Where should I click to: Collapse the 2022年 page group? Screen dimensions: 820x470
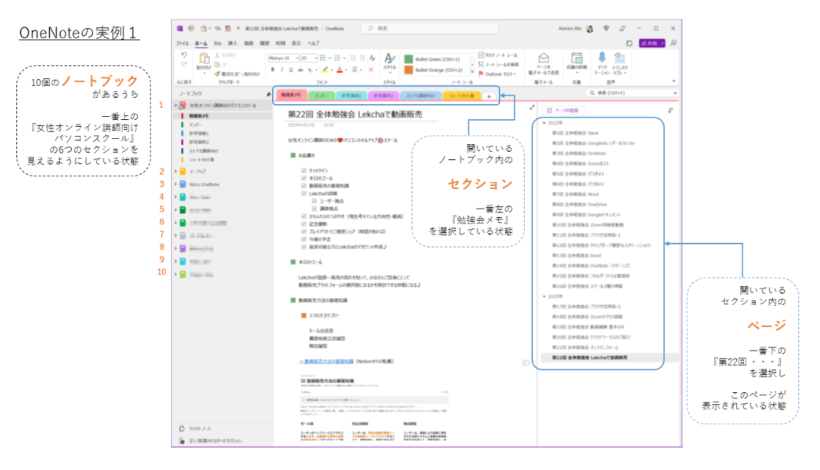(x=543, y=123)
